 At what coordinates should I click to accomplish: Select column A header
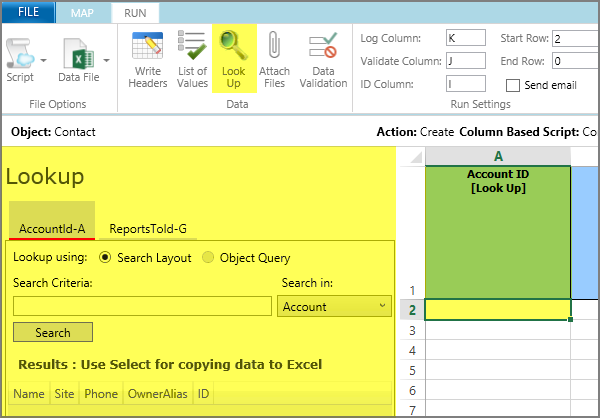pyautogui.click(x=498, y=156)
